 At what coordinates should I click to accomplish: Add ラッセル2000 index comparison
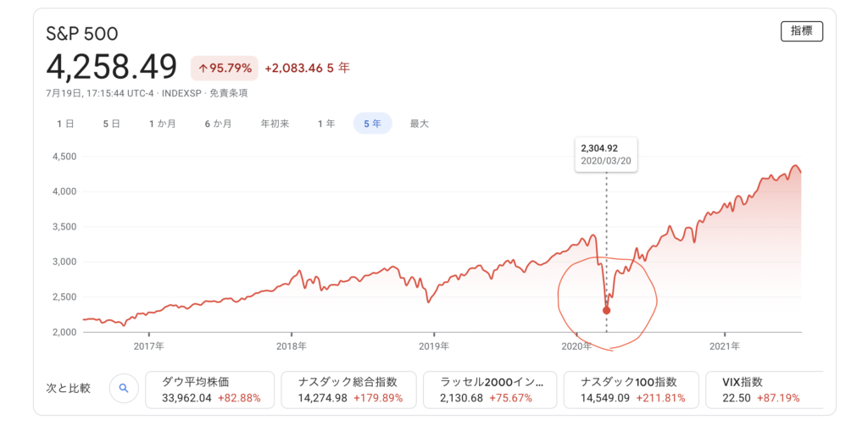pyautogui.click(x=491, y=390)
